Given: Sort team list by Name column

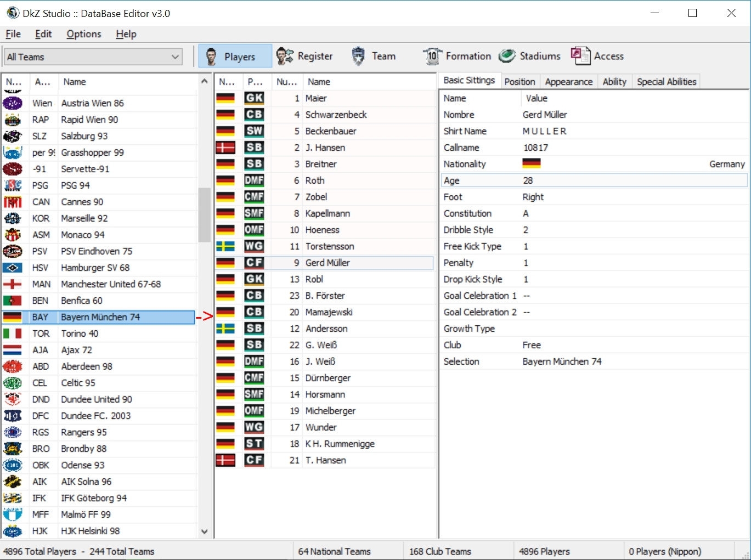Looking at the screenshot, I should [x=127, y=82].
